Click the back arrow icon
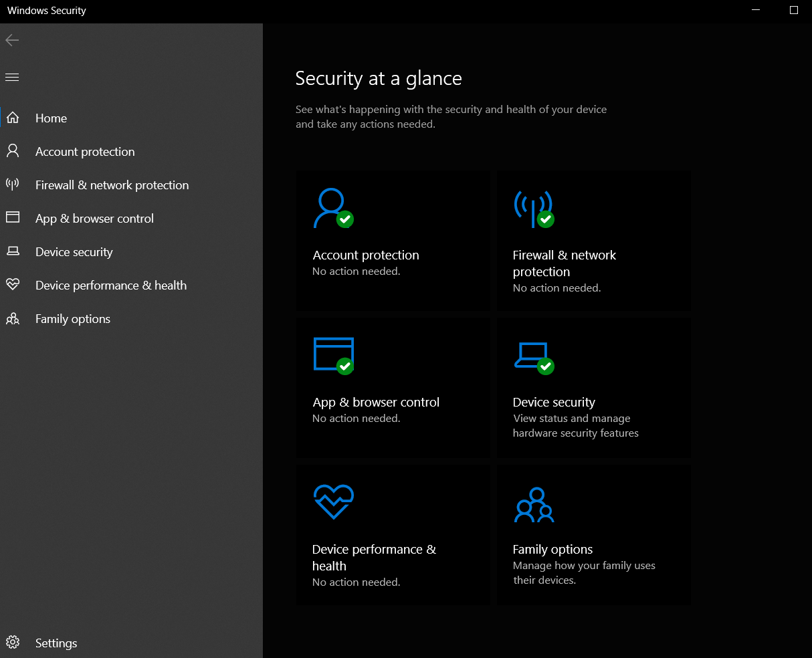Viewport: 812px width, 658px height. click(12, 41)
